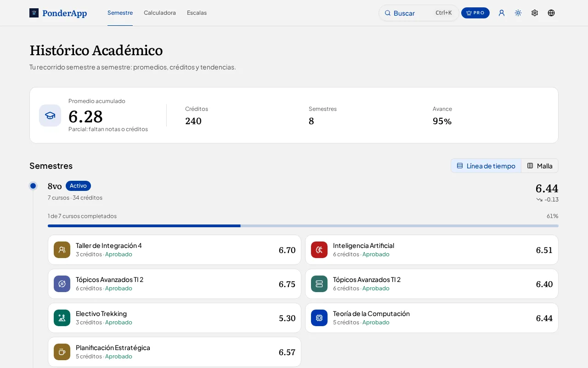Open the settings gear icon

(x=535, y=13)
